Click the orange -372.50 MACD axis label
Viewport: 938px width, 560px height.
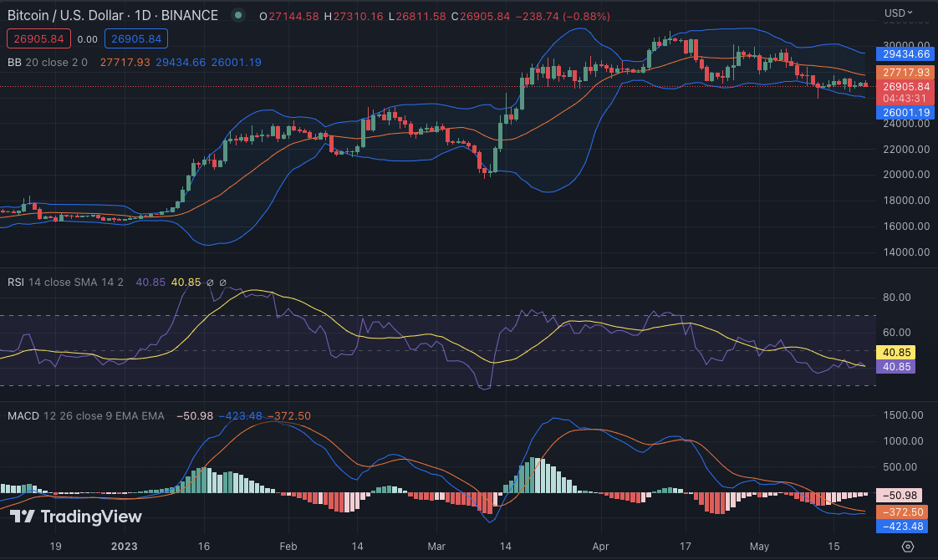[900, 512]
